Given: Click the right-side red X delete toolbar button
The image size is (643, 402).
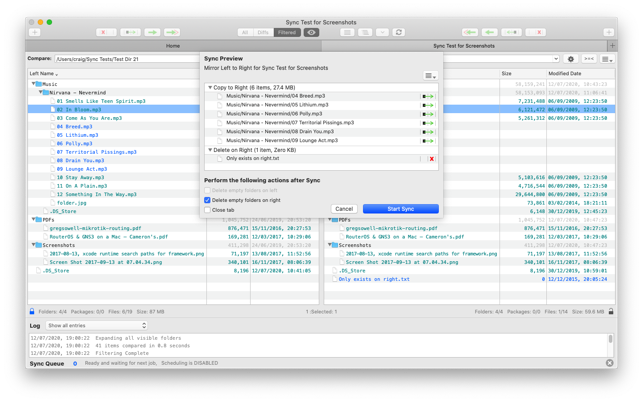Looking at the screenshot, I should tap(536, 32).
